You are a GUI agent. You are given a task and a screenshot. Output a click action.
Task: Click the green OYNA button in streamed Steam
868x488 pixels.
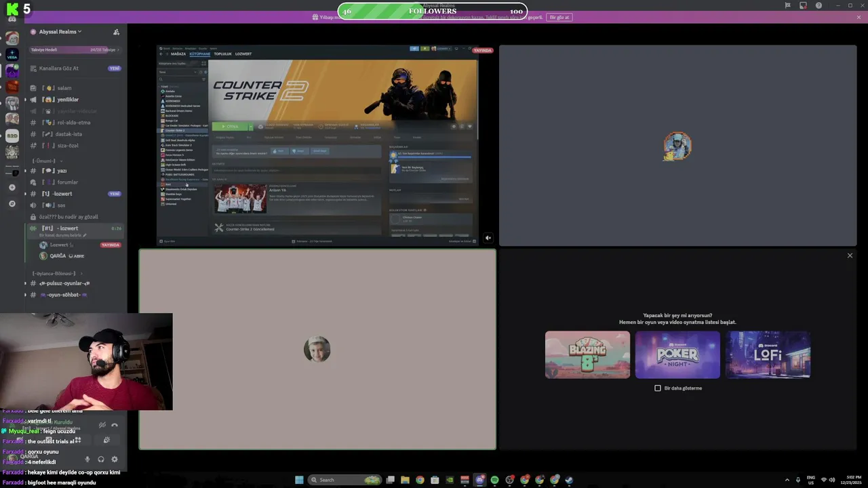click(229, 127)
